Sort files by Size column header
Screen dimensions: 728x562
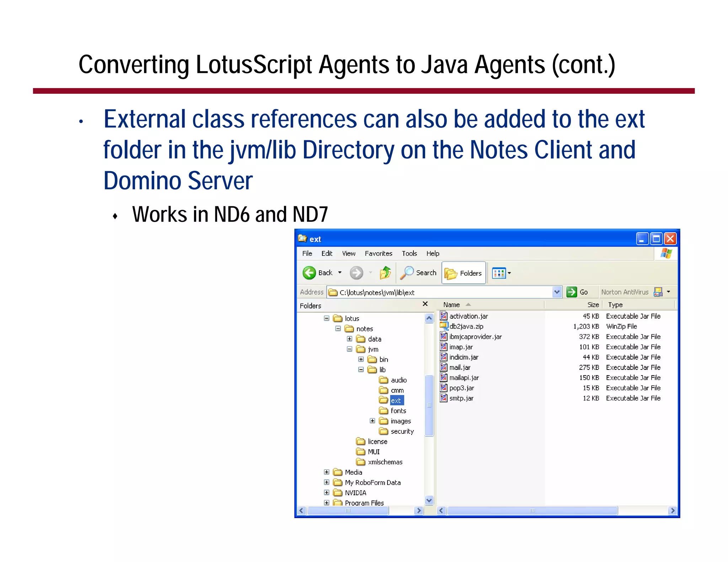tap(573, 304)
